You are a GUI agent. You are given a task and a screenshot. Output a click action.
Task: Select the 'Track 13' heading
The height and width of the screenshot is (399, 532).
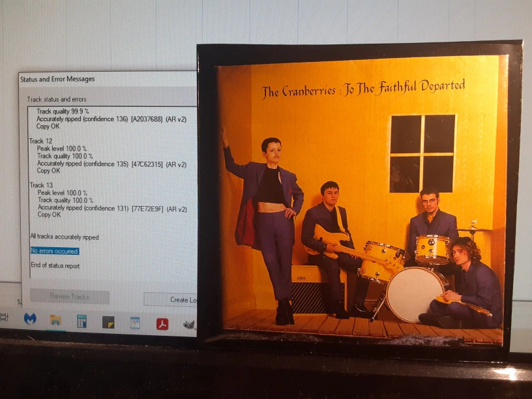pos(41,185)
